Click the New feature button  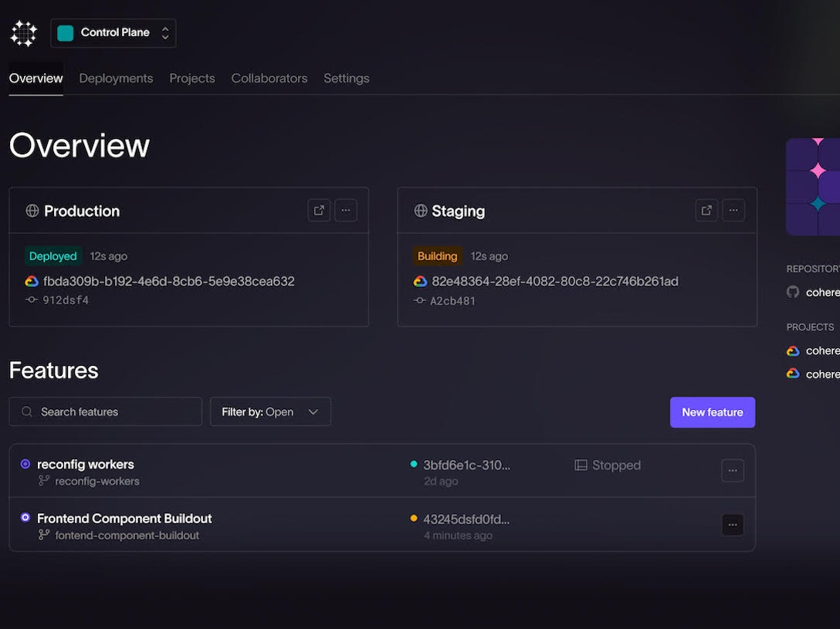point(712,412)
